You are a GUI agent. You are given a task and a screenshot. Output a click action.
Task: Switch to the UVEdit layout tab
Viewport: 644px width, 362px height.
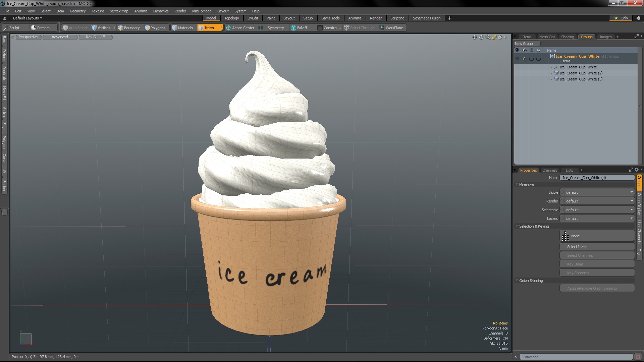(x=253, y=18)
